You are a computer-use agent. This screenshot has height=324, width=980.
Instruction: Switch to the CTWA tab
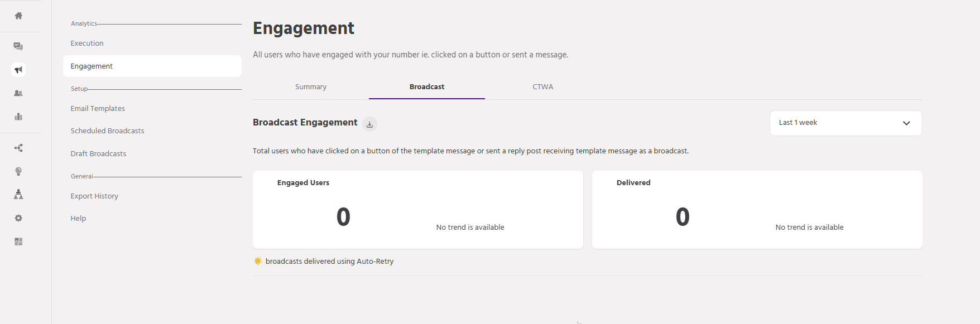542,87
